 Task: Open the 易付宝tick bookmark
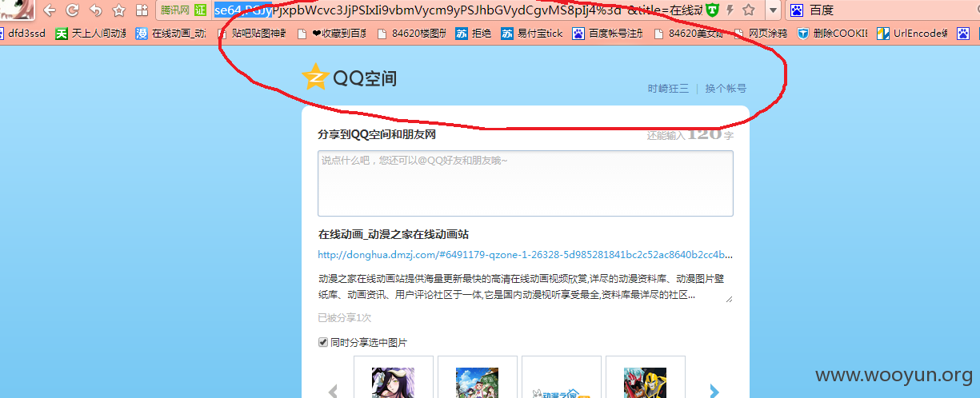[x=532, y=34]
